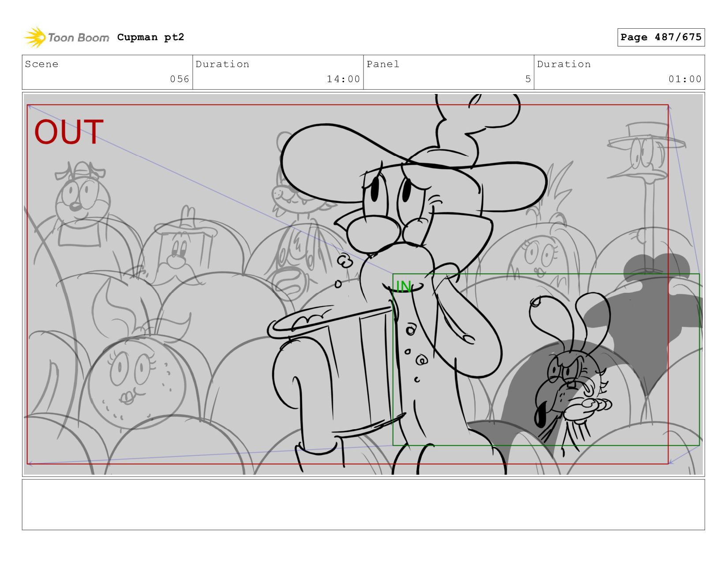Click the storyboard panel drawing of the chef

pyautogui.click(x=363, y=284)
